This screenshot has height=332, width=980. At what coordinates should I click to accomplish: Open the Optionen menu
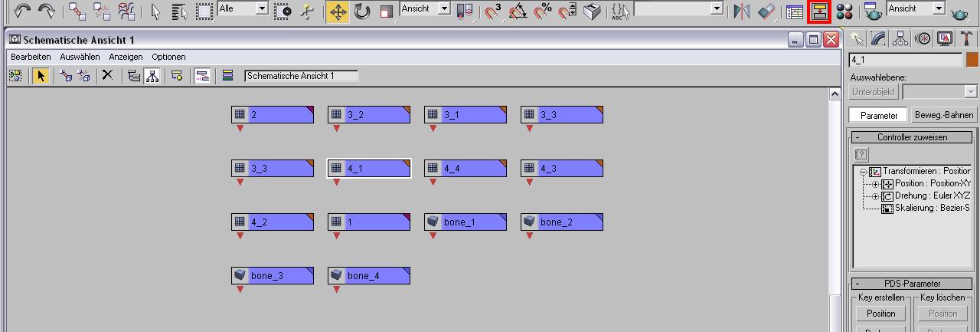pyautogui.click(x=168, y=57)
